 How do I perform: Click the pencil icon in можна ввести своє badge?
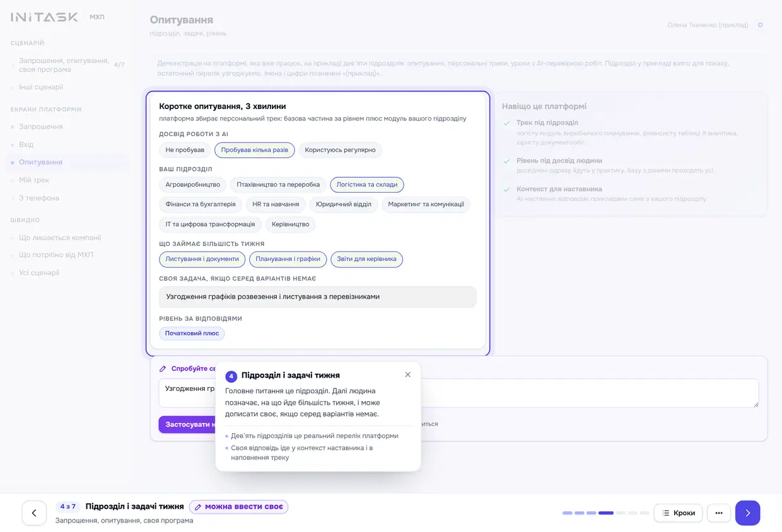tap(198, 507)
